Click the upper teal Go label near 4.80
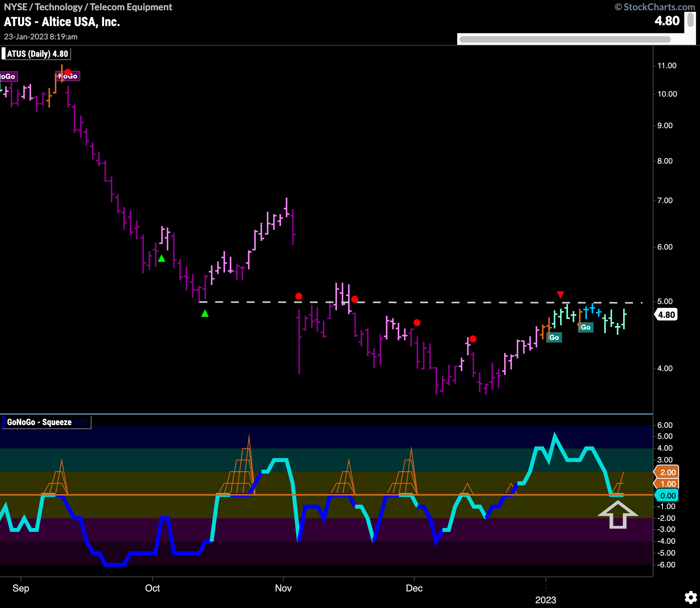 [x=586, y=327]
